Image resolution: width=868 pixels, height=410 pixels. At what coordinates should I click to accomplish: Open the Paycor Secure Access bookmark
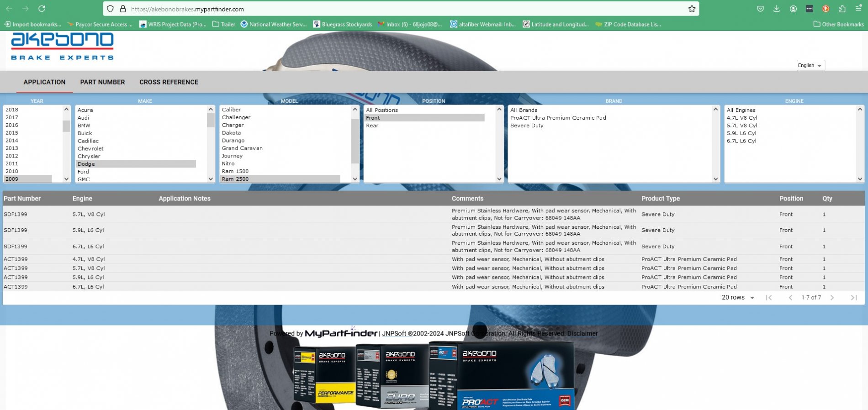tap(100, 24)
